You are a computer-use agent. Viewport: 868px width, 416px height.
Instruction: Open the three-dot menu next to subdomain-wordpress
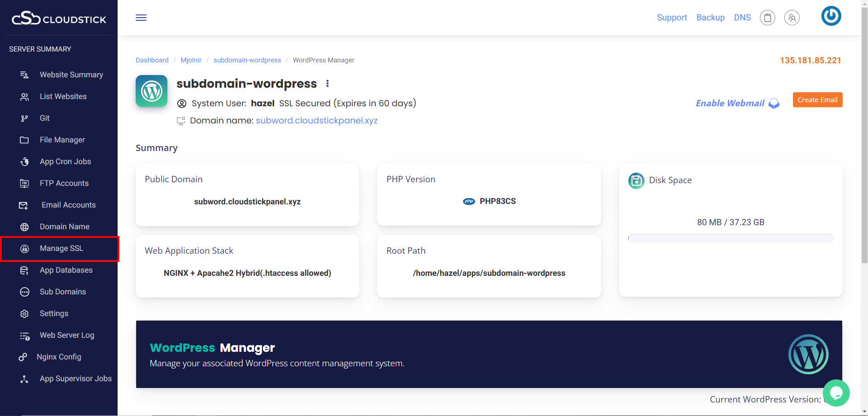327,84
